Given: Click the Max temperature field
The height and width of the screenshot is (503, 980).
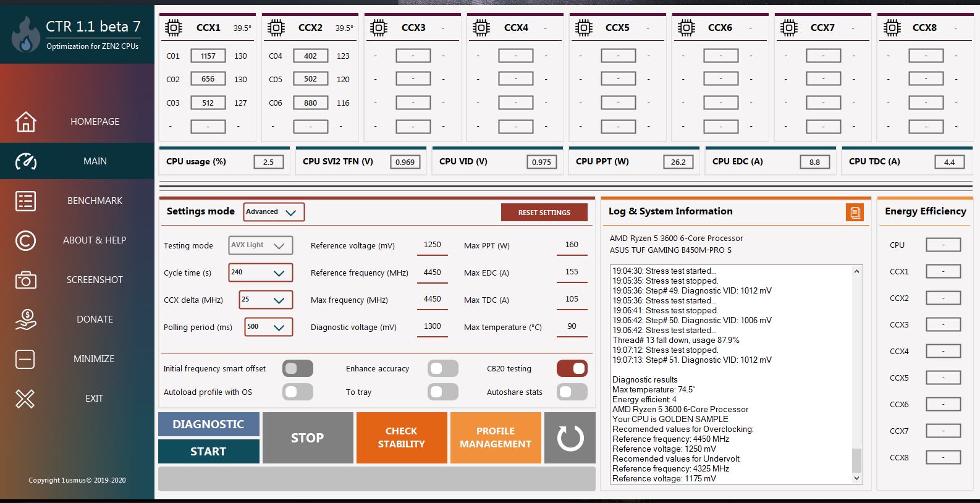Looking at the screenshot, I should 572,327.
